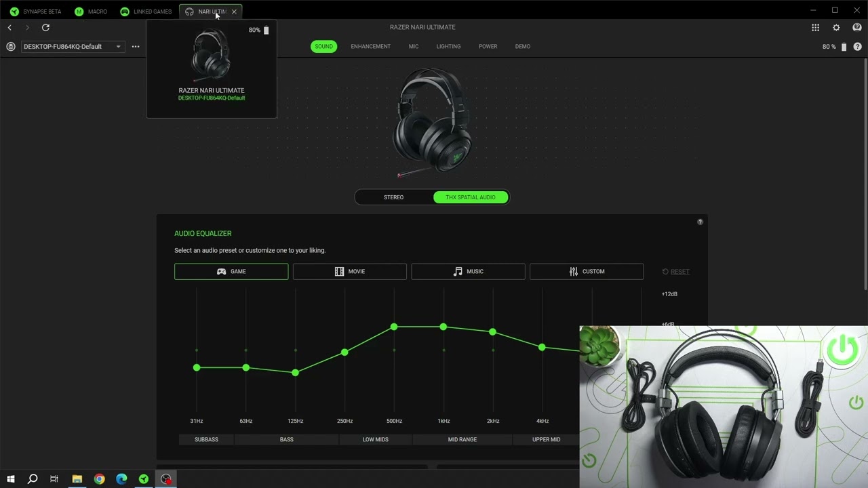Open File Explorer from the taskbar
The image size is (868, 488).
point(77,479)
